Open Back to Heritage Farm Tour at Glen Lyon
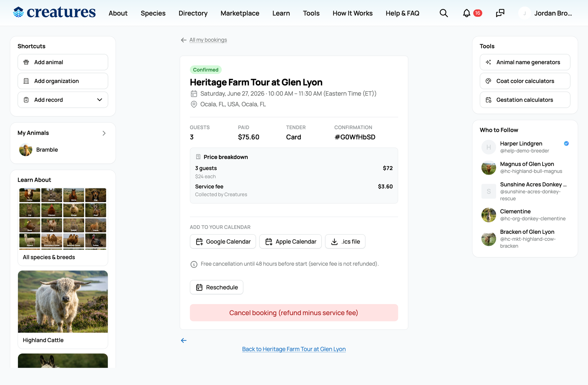 [294, 349]
